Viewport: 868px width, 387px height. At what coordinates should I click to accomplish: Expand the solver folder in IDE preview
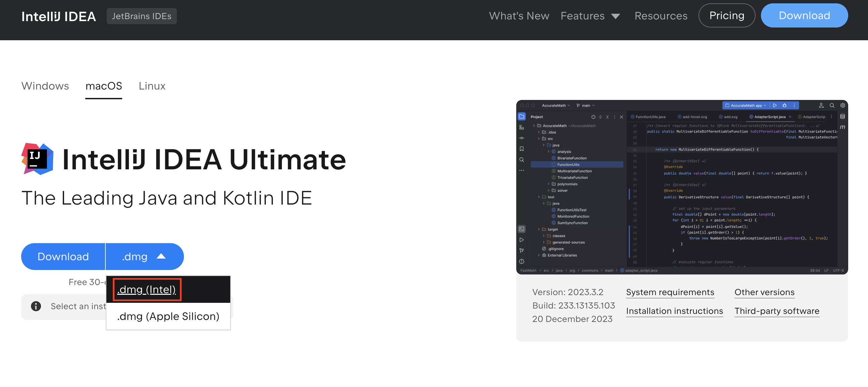click(548, 190)
